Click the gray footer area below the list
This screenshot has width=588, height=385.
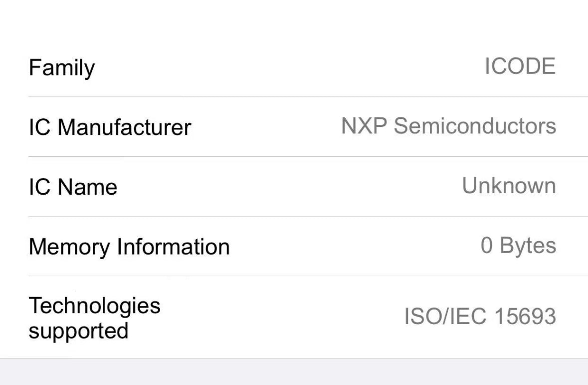[294, 372]
